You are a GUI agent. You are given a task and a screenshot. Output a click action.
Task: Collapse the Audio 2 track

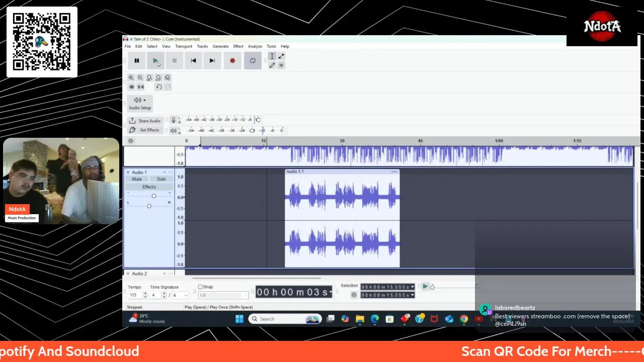[x=164, y=274]
